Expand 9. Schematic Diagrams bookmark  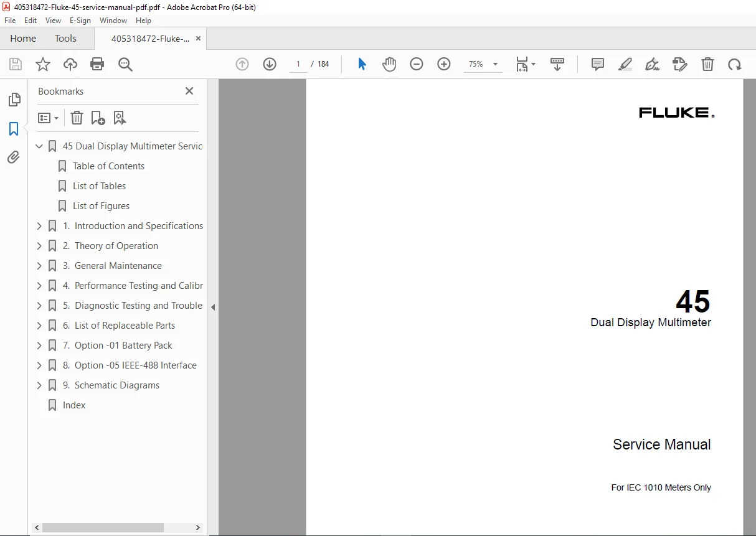39,385
